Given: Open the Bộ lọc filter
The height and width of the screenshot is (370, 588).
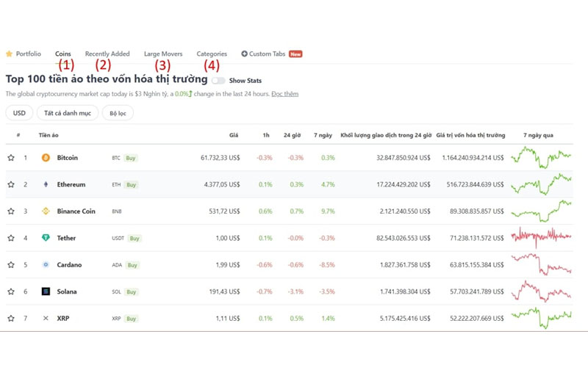Looking at the screenshot, I should 118,113.
